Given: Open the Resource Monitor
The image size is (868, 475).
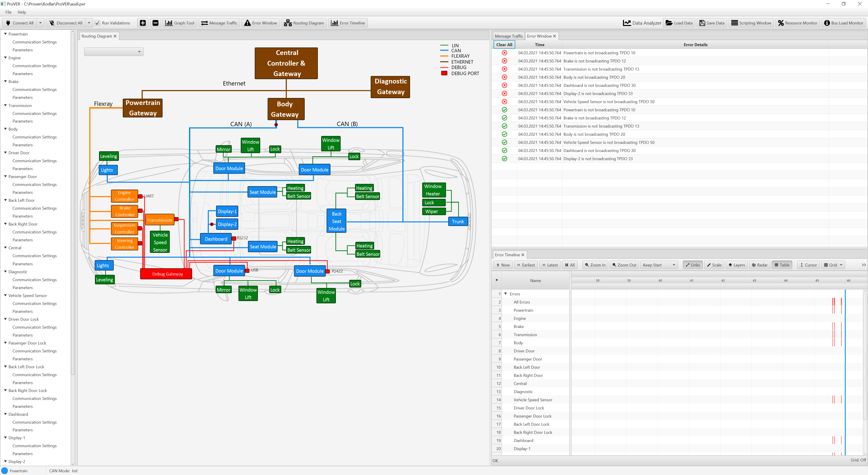Looking at the screenshot, I should pyautogui.click(x=797, y=23).
